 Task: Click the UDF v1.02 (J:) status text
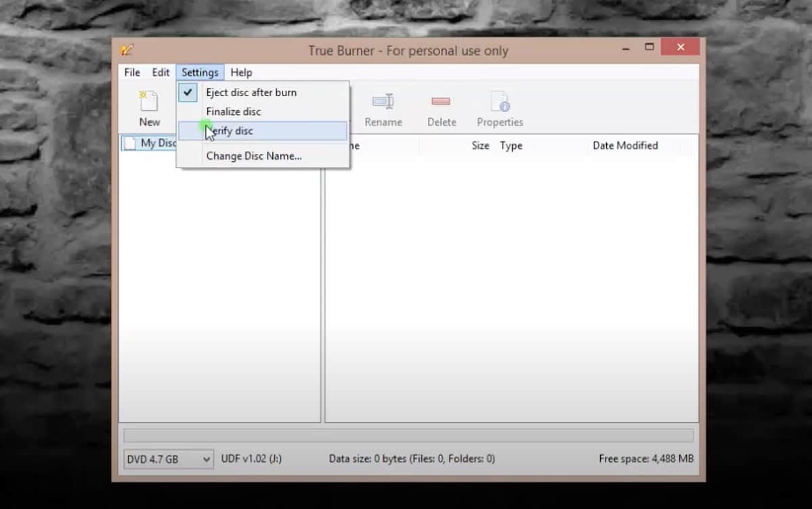point(251,459)
